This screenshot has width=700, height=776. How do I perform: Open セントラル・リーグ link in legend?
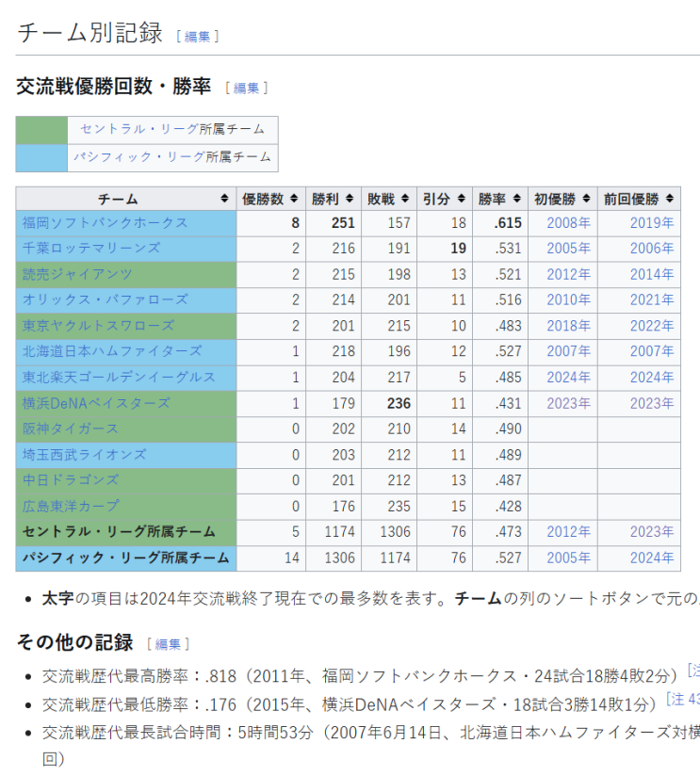(139, 129)
